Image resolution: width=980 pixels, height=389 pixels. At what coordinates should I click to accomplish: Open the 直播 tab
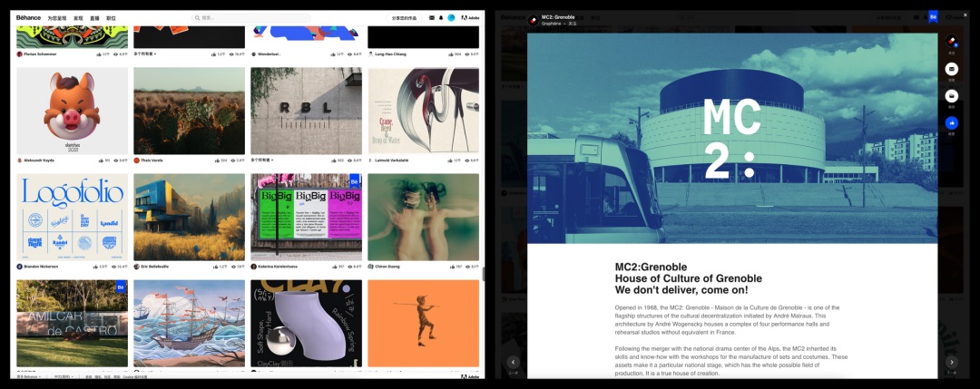pyautogui.click(x=94, y=19)
